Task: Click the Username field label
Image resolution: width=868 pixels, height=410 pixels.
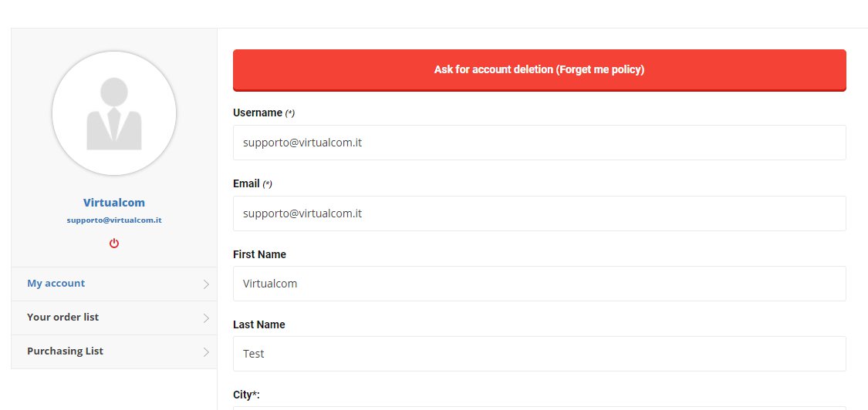Action: pyautogui.click(x=258, y=113)
